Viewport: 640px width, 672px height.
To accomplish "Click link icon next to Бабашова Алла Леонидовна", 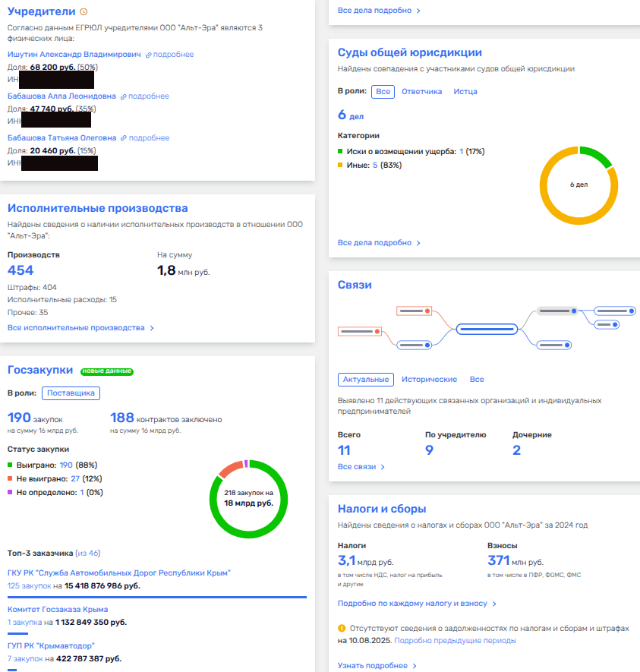I will [x=124, y=97].
